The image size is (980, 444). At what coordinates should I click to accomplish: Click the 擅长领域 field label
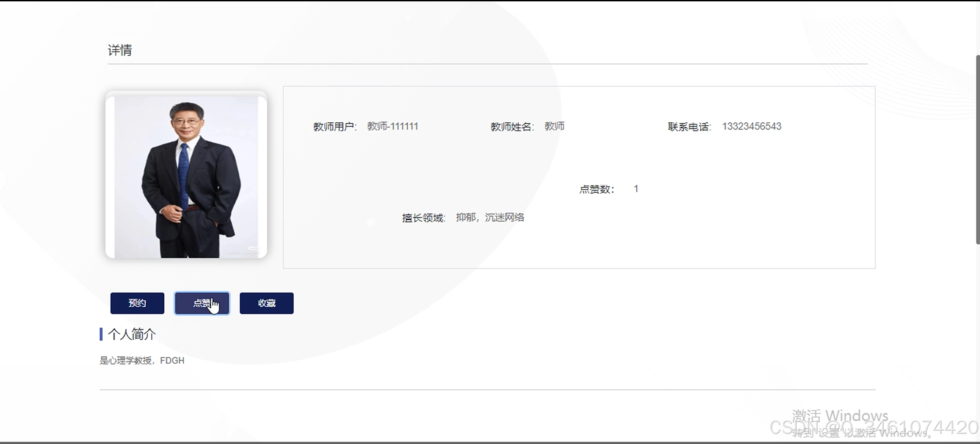(x=423, y=218)
